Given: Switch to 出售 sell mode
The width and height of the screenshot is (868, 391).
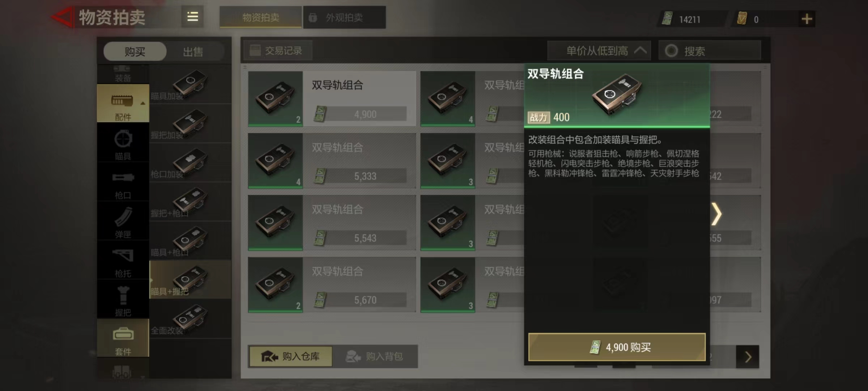Looking at the screenshot, I should [x=193, y=51].
